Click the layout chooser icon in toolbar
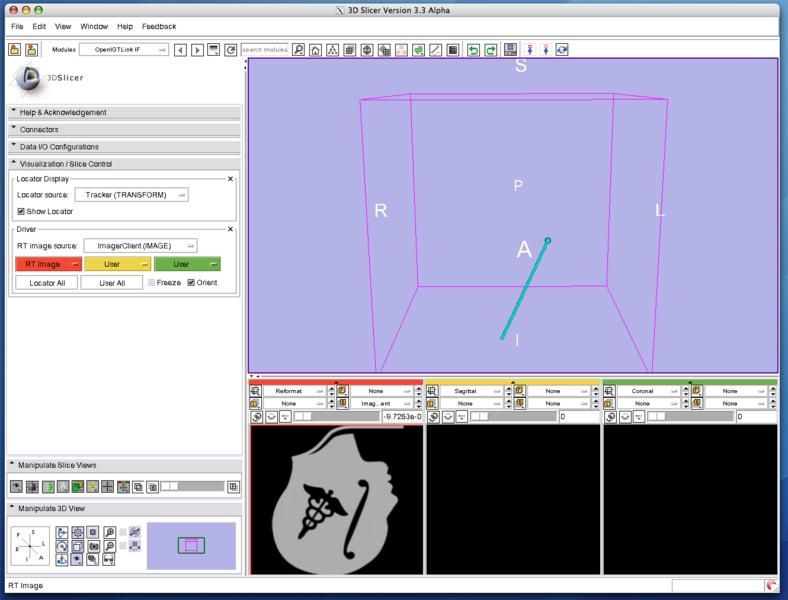 click(510, 49)
